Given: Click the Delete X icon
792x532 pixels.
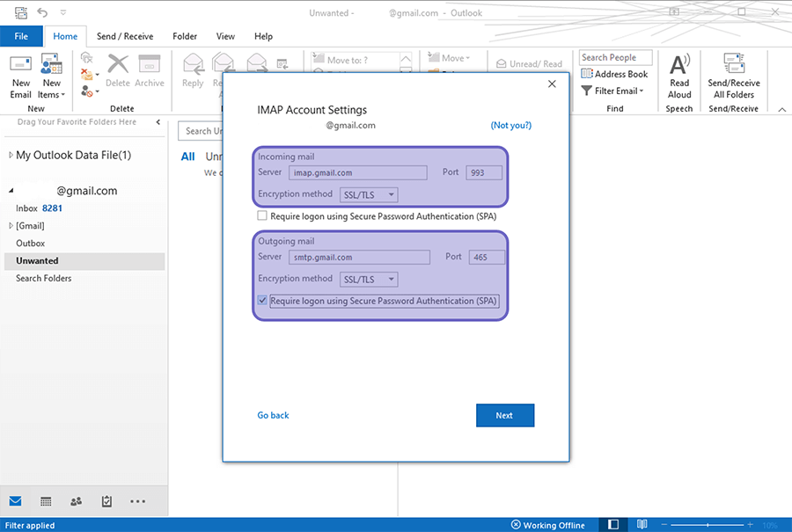Looking at the screenshot, I should pyautogui.click(x=118, y=64).
